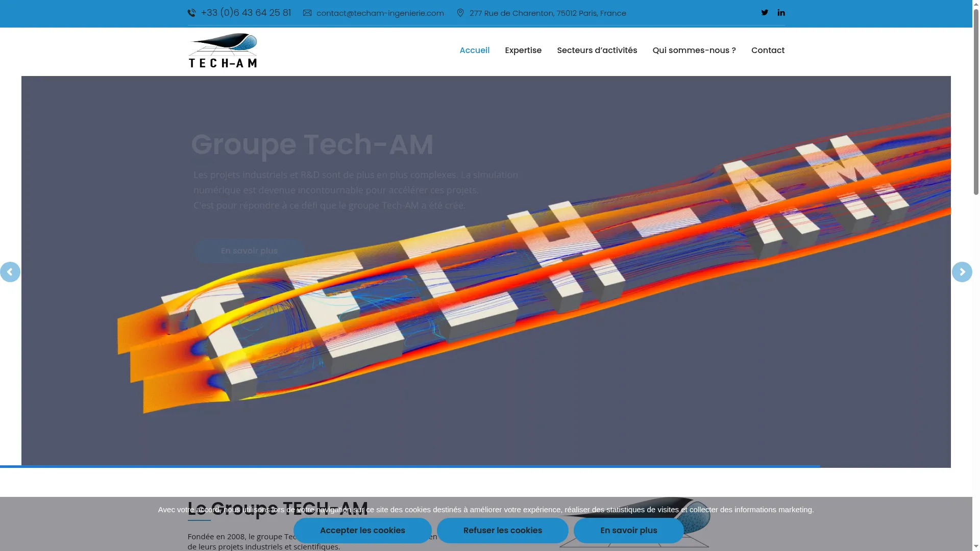Screen dimensions: 980x551
Task: Click the location pin icon
Action: point(460,13)
